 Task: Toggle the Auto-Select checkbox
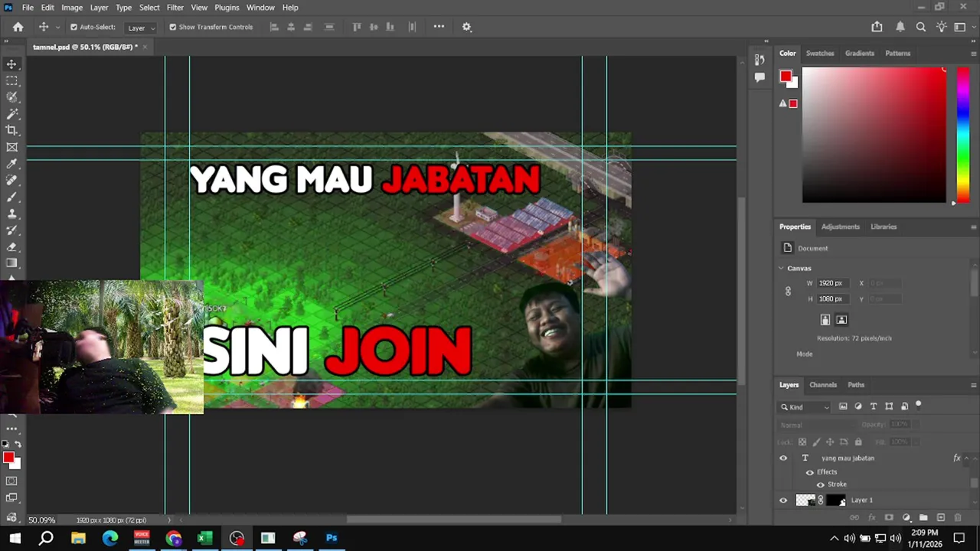(x=74, y=27)
